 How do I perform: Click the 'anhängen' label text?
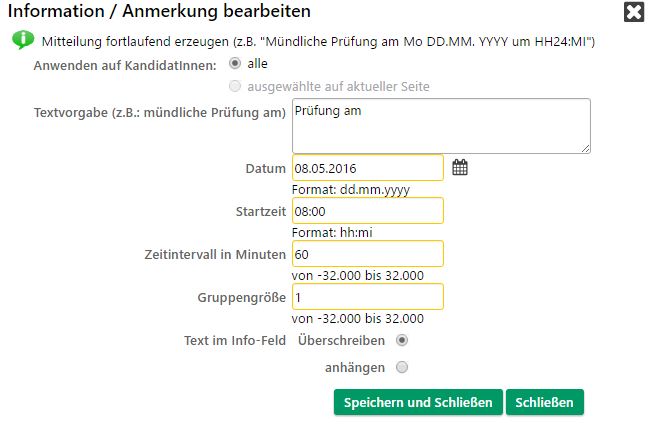[x=355, y=367]
